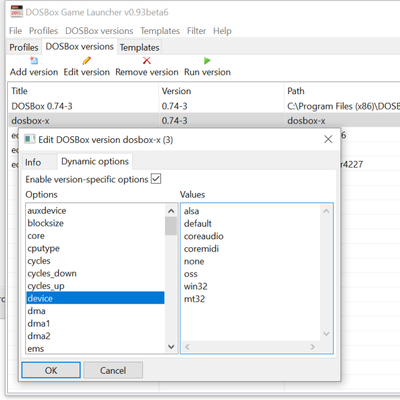
Task: Open the DOSBox versions menu
Action: (x=99, y=31)
